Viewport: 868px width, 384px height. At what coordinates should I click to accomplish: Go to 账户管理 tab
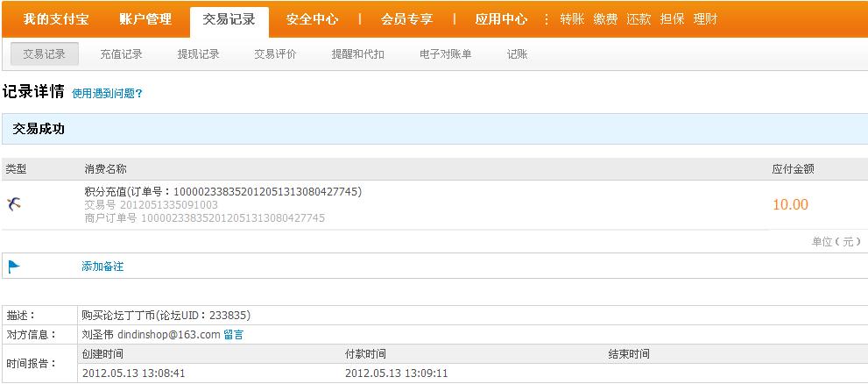[145, 18]
